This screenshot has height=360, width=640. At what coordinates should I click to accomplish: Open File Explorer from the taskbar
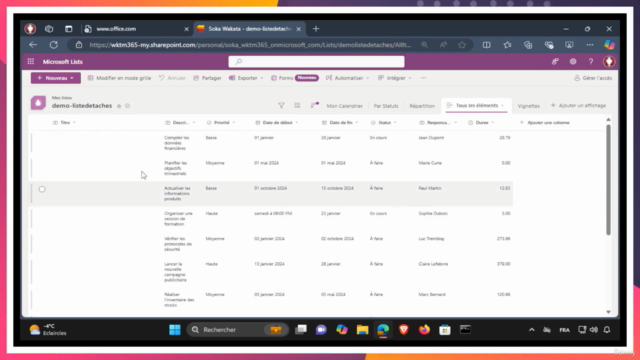[x=362, y=330]
